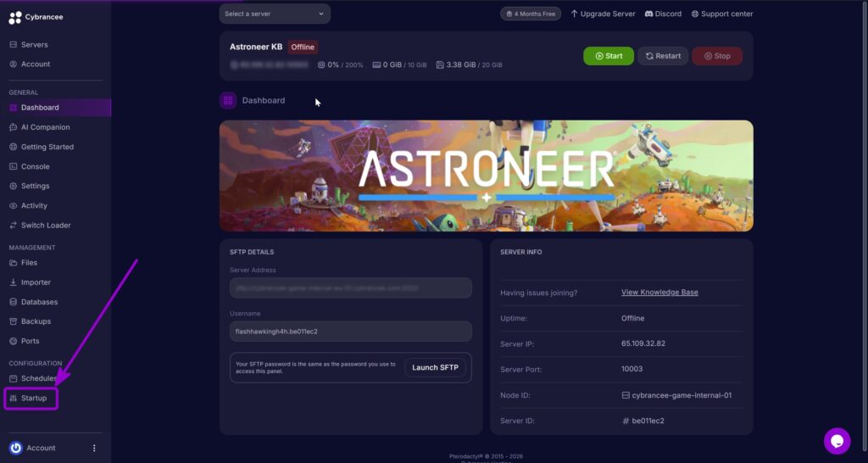Click the Cybrancee logo icon
The height and width of the screenshot is (463, 868).
click(15, 18)
